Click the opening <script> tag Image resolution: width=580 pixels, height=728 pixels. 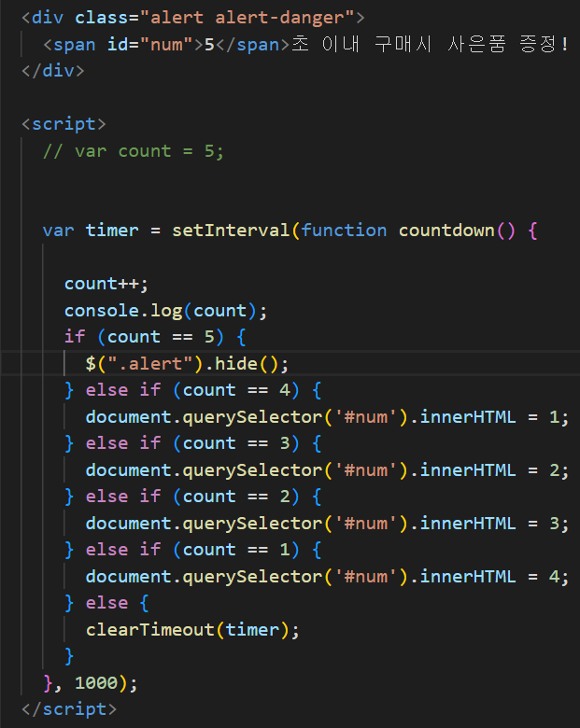(64, 124)
